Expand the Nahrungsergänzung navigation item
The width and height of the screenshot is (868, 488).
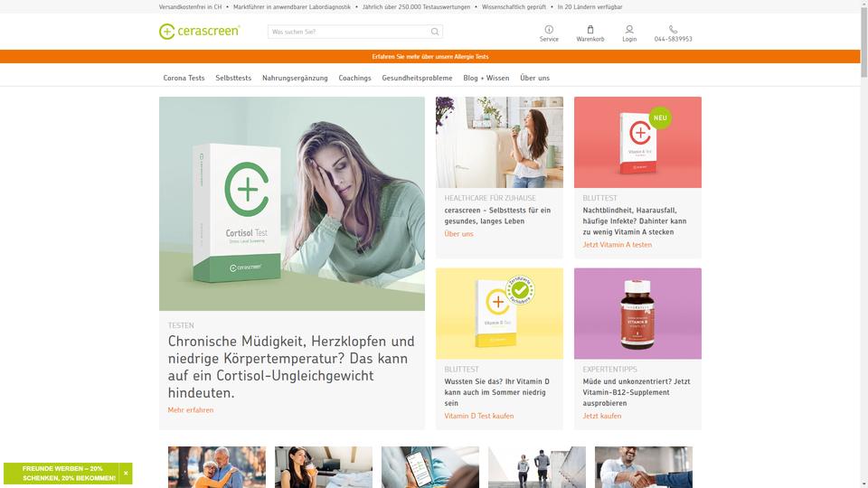pyautogui.click(x=295, y=78)
